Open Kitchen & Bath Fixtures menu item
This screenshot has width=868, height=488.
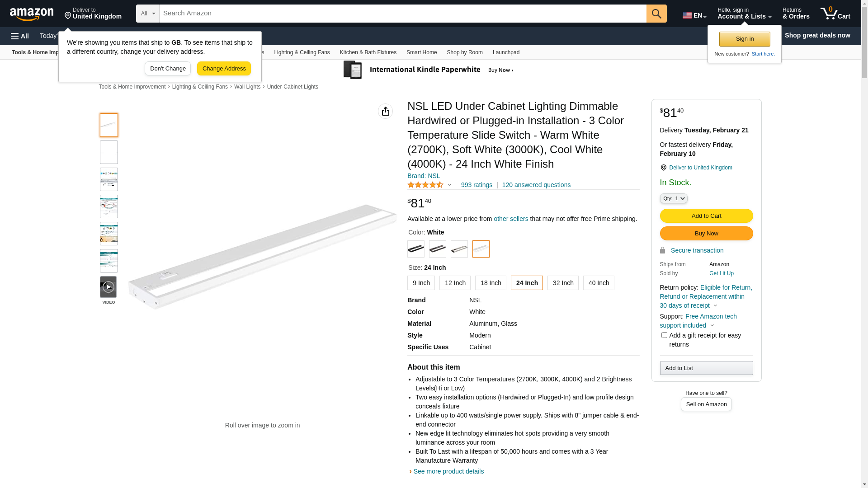[x=368, y=52]
